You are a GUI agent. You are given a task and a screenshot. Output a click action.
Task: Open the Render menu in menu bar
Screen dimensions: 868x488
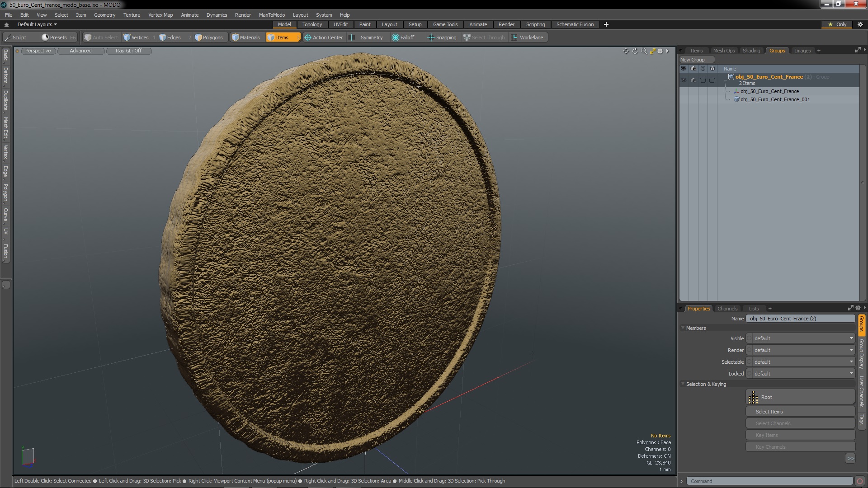coord(243,15)
